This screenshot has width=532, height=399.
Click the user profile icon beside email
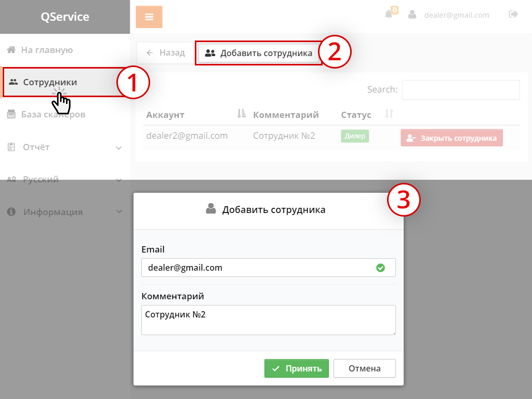click(x=413, y=15)
